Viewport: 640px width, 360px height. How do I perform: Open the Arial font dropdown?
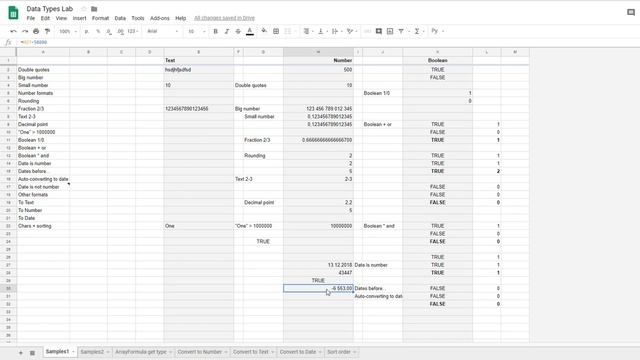[x=162, y=31]
